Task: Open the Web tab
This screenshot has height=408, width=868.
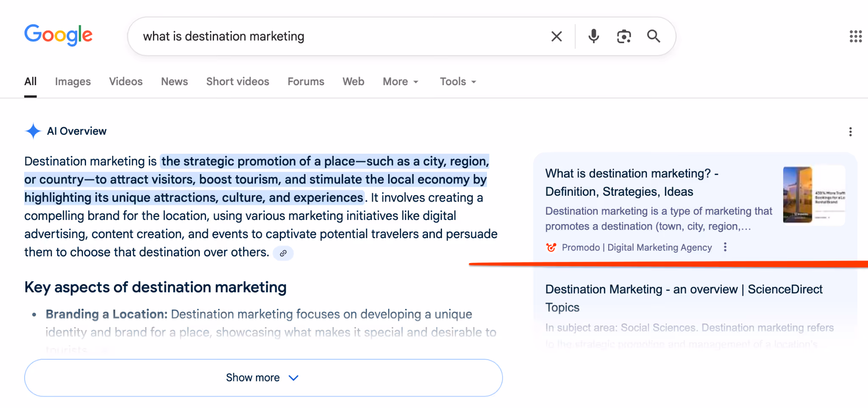Action: [353, 81]
